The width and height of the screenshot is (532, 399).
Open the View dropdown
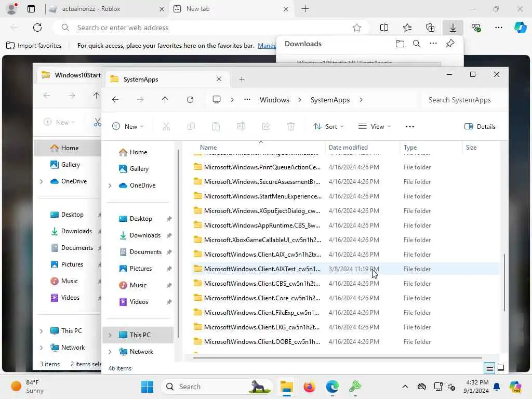coord(375,127)
